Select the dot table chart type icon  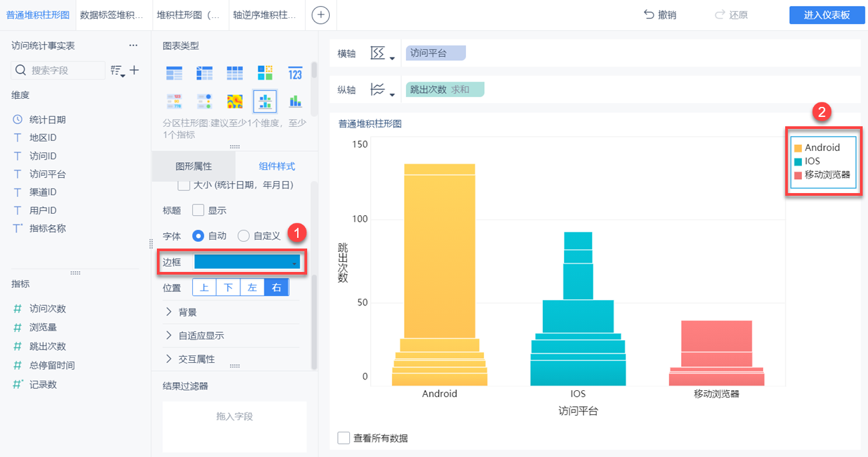(x=204, y=101)
